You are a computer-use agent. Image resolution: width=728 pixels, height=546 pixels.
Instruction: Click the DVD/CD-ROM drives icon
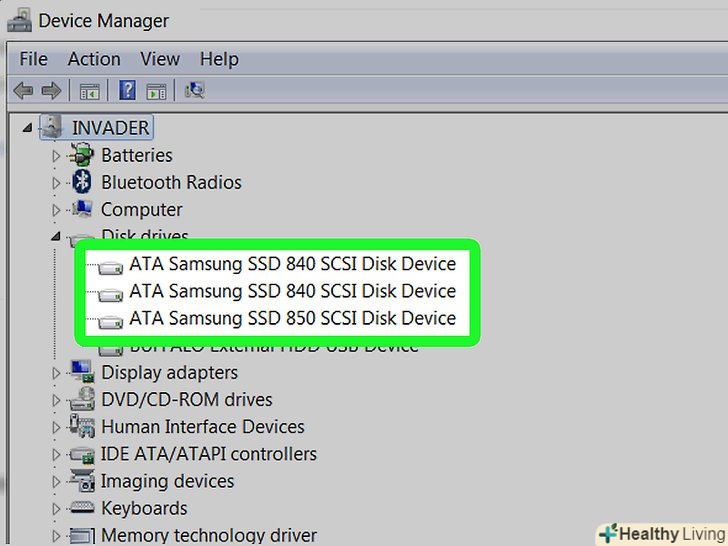pyautogui.click(x=82, y=399)
